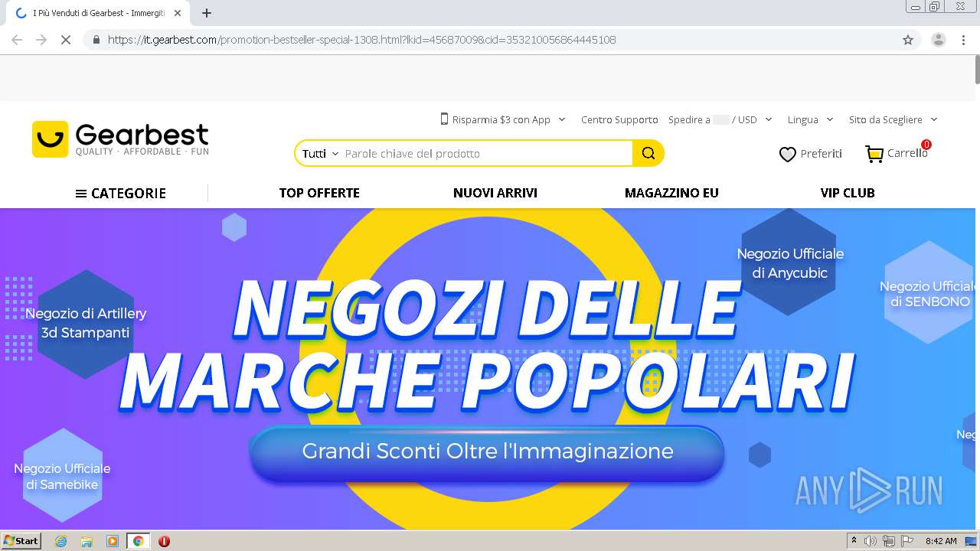Screen dimensions: 980x551
Task: Open the media player taskbar icon
Action: 113,541
